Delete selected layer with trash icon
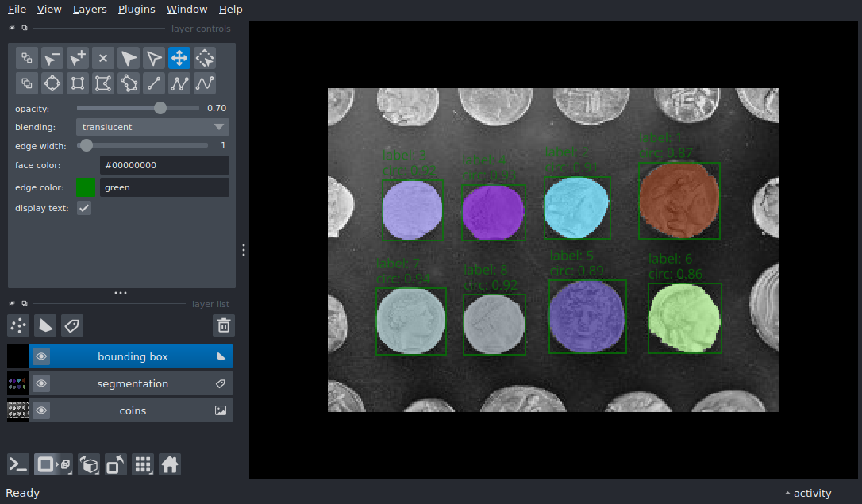The height and width of the screenshot is (504, 862). pos(224,325)
